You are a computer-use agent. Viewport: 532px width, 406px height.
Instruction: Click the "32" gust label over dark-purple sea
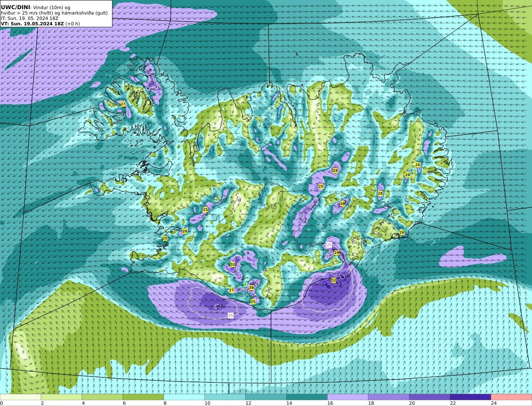[x=334, y=281]
